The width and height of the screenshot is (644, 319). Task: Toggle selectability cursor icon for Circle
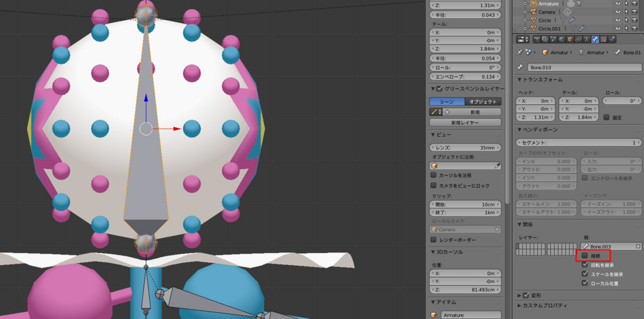click(627, 20)
